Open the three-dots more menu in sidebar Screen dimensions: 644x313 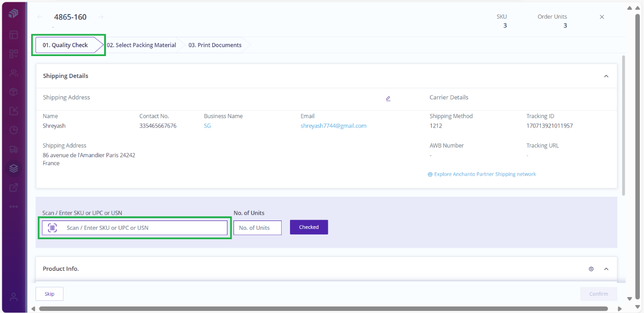(x=14, y=206)
